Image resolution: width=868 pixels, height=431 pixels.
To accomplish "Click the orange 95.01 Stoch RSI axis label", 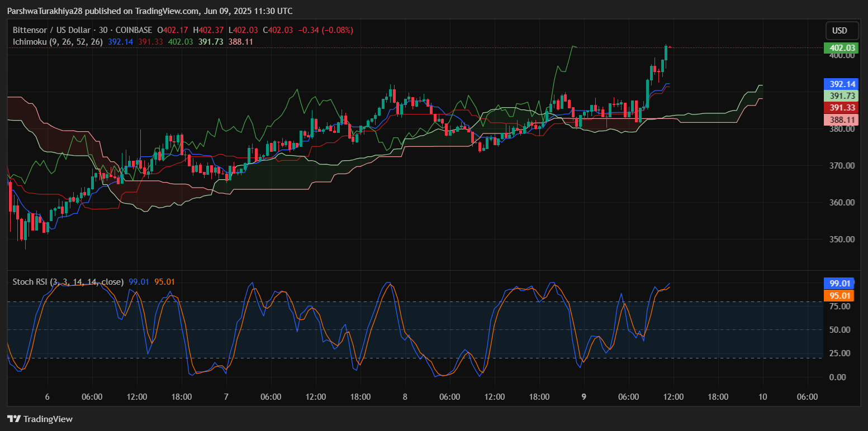I will (839, 295).
